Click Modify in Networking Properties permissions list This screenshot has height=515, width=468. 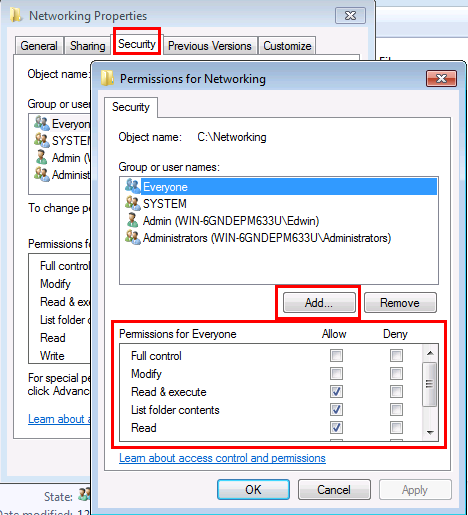coord(55,284)
